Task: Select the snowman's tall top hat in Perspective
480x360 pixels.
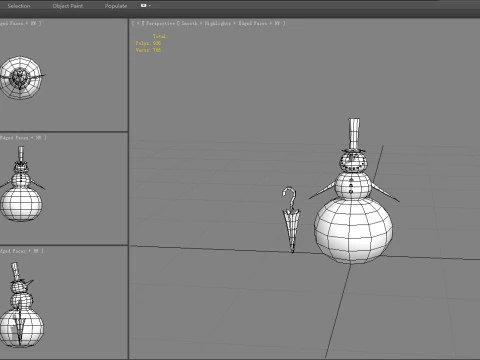Action: [354, 134]
